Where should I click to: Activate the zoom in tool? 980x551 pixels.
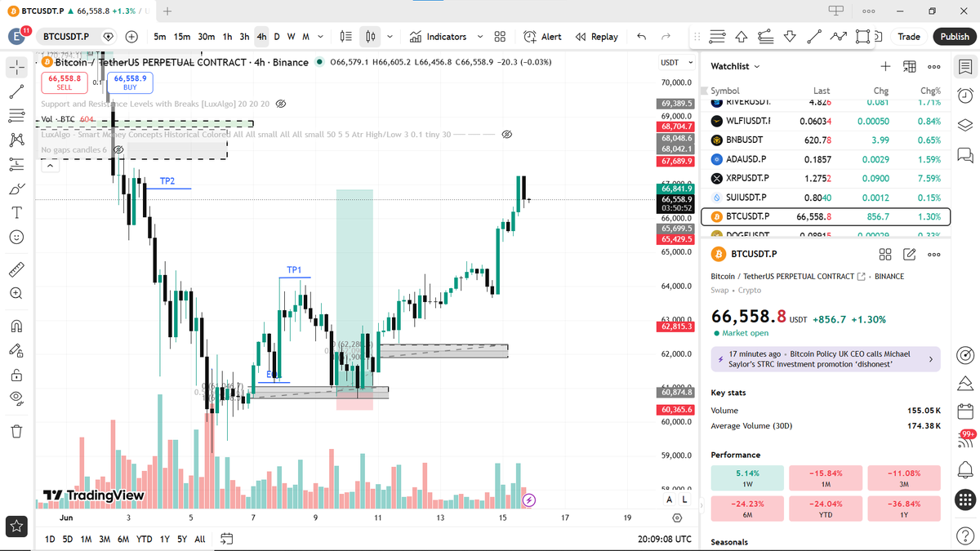[x=16, y=293]
